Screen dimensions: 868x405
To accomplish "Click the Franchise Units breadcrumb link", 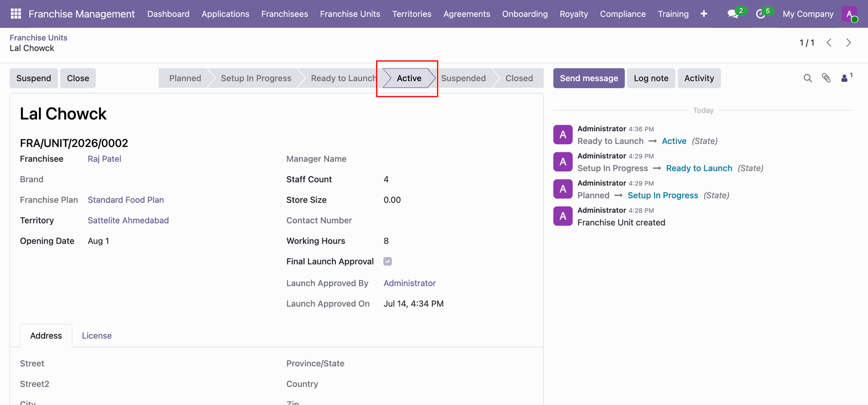I will coord(38,38).
